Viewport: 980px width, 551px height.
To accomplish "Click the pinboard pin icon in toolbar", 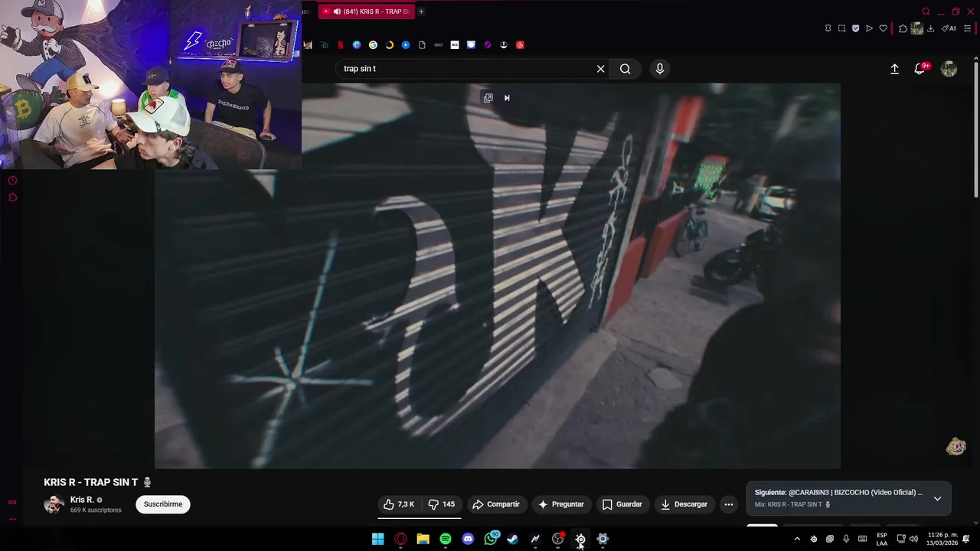I will [x=828, y=28].
